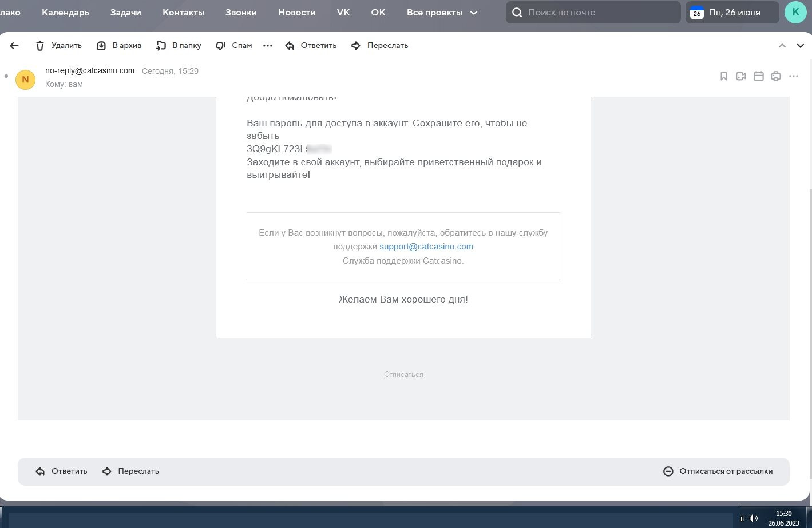Expand recipient details at Кому: вам
This screenshot has height=528, width=812.
pyautogui.click(x=64, y=84)
